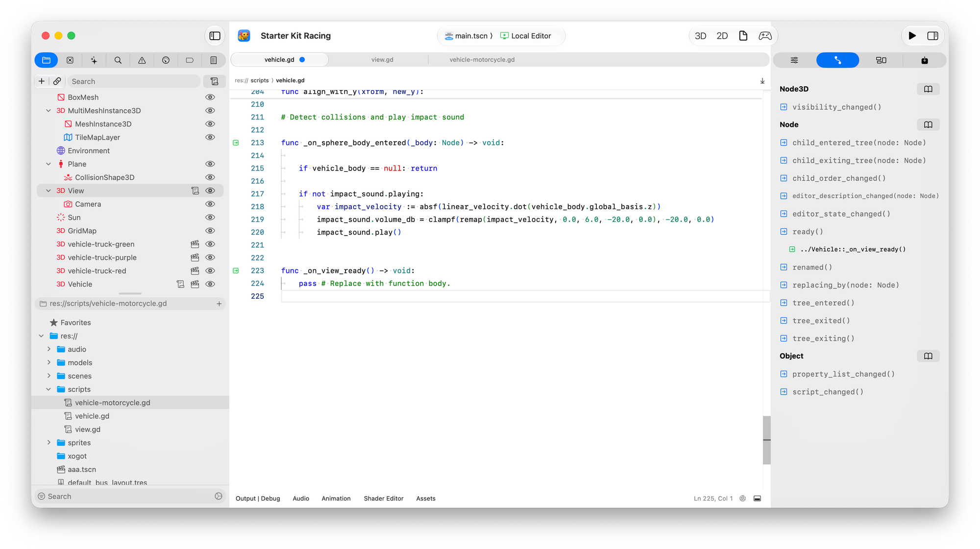
Task: Hide the Sun light node
Action: click(210, 217)
